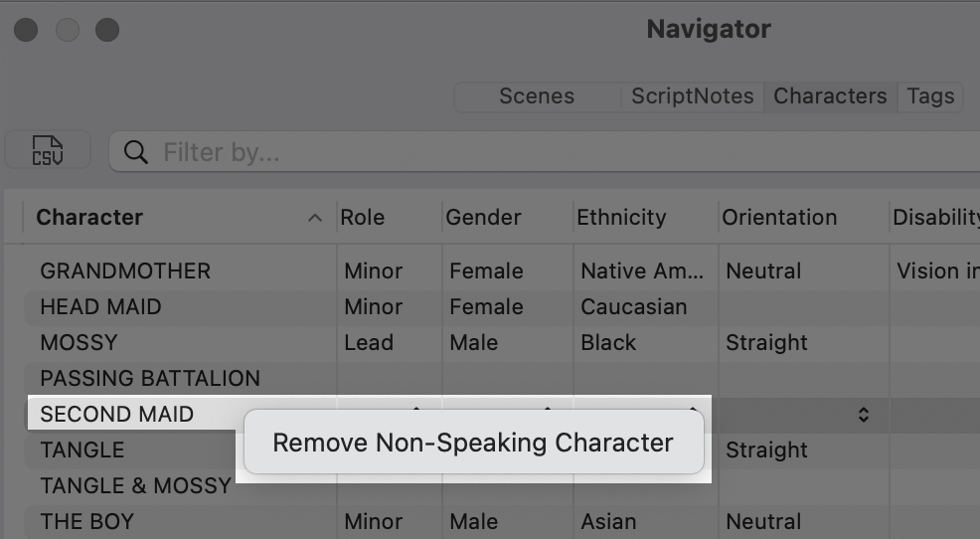This screenshot has height=539, width=980.
Task: Click the magnifying glass search icon
Action: 136,152
